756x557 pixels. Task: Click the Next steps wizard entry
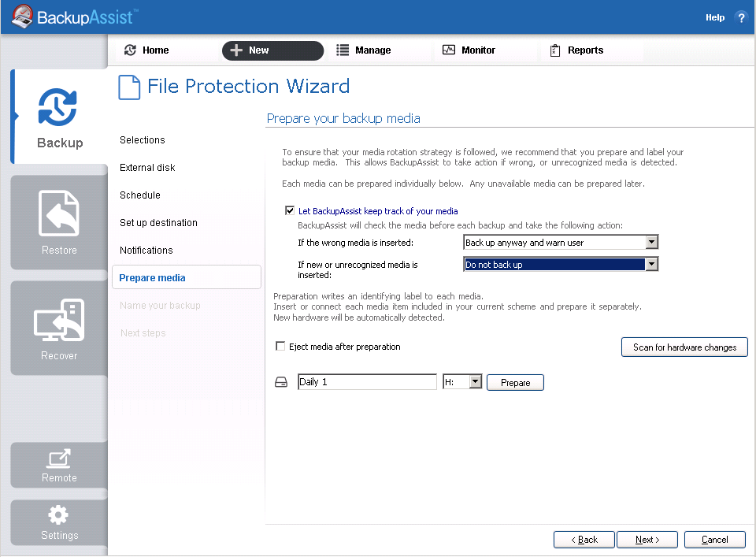143,332
